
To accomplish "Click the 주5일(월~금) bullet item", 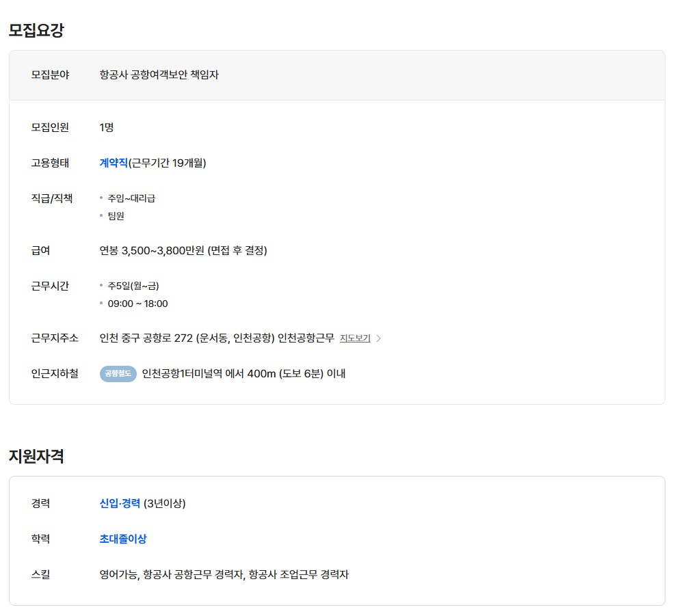I will click(133, 286).
